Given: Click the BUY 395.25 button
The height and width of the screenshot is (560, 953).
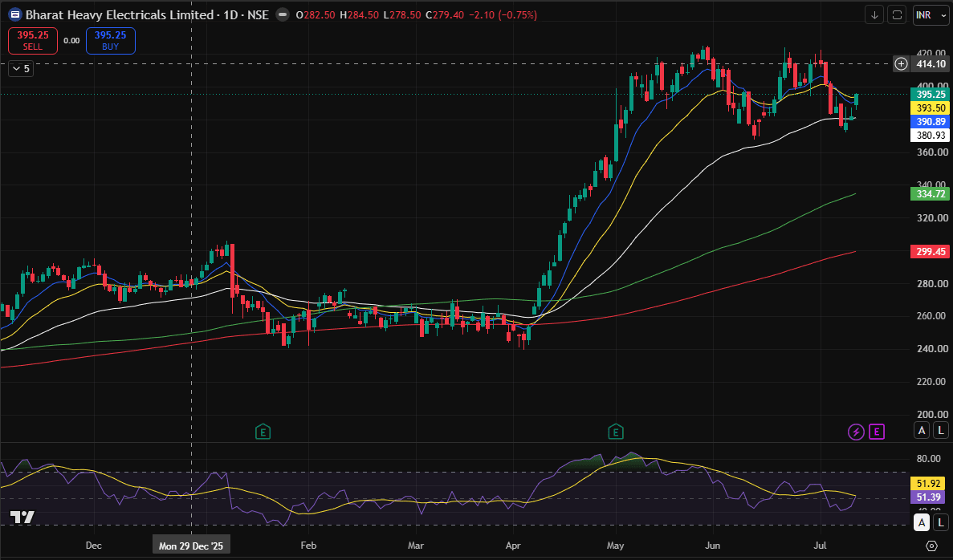Looking at the screenshot, I should [x=111, y=41].
